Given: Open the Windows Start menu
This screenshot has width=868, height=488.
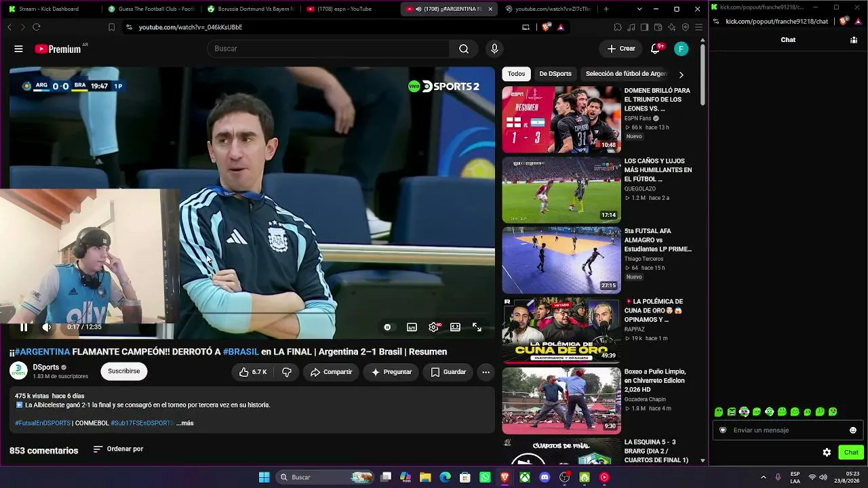Looking at the screenshot, I should click(264, 477).
